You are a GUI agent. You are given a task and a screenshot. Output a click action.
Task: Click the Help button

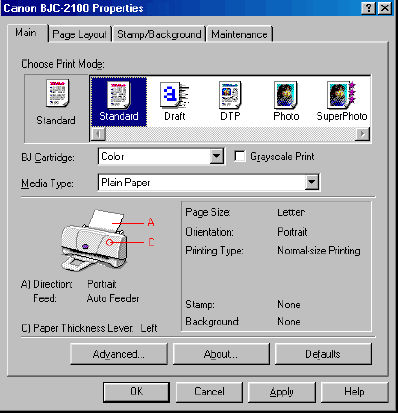click(354, 392)
